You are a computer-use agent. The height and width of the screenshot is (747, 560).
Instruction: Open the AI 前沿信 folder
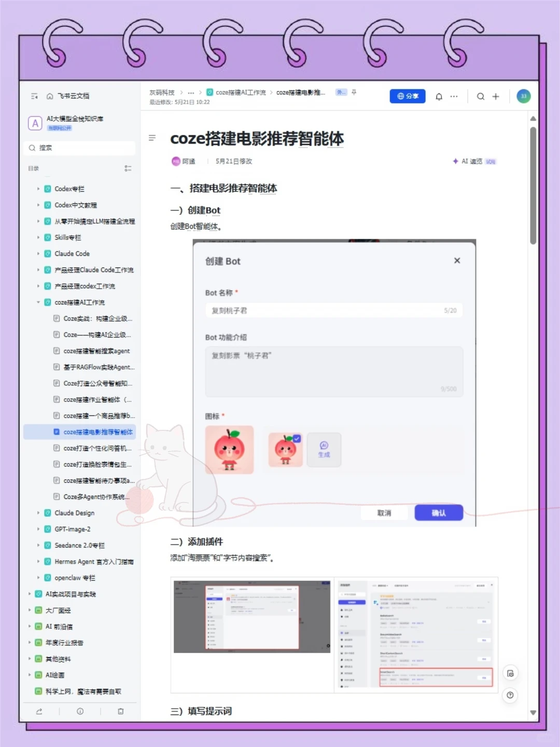pos(59,626)
